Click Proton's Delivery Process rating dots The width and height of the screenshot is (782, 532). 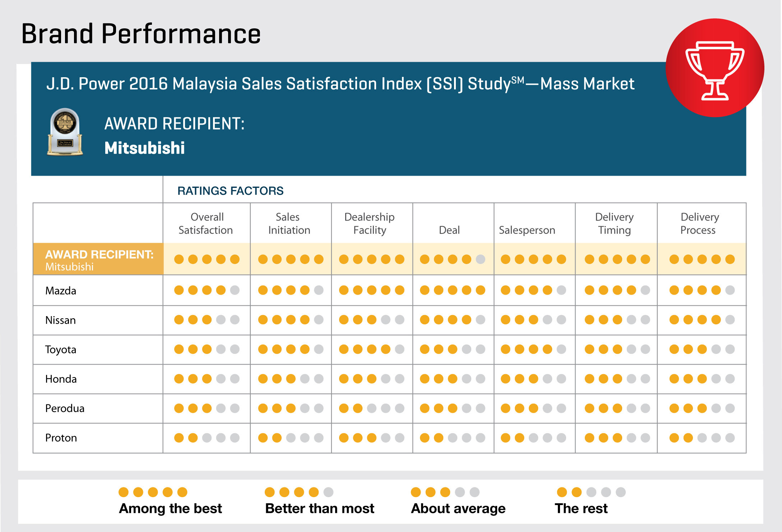point(702,438)
